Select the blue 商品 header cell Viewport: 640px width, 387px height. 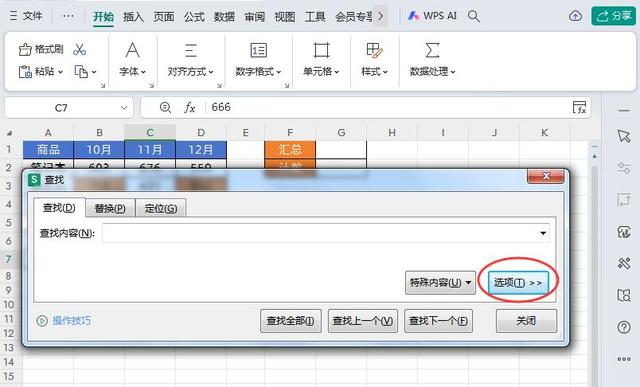48,149
